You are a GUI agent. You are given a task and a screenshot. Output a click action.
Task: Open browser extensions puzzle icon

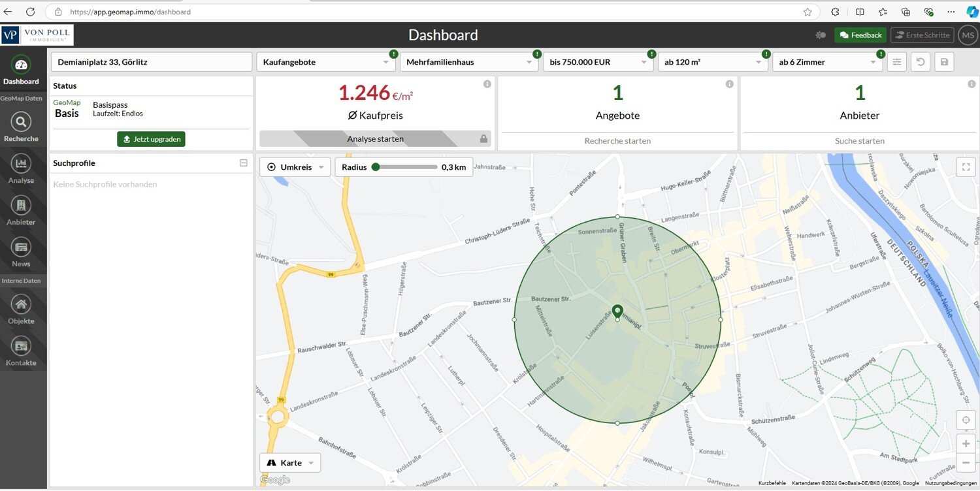(x=835, y=12)
